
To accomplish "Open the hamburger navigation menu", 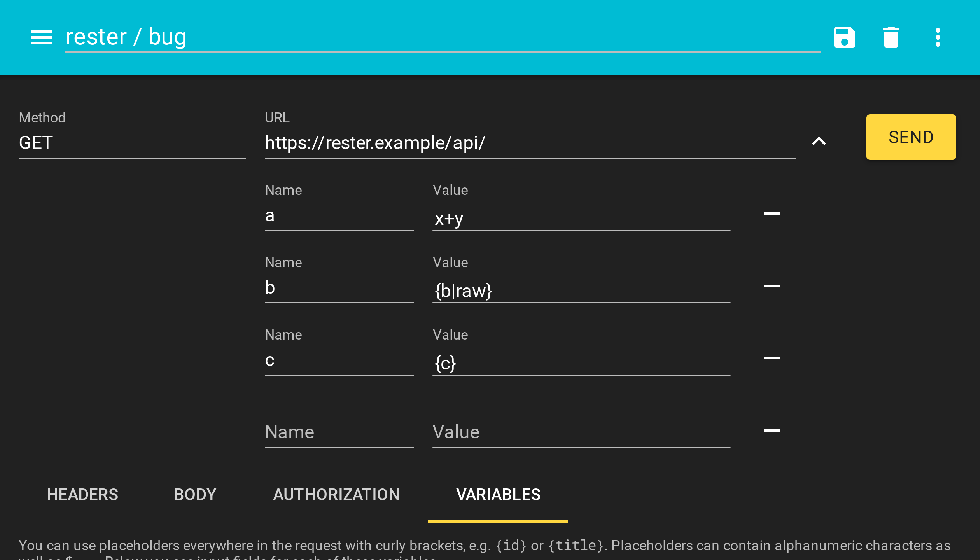I will [42, 37].
